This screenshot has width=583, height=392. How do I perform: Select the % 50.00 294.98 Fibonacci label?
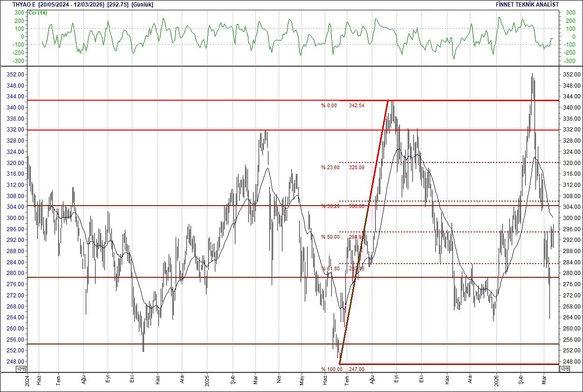pyautogui.click(x=343, y=237)
